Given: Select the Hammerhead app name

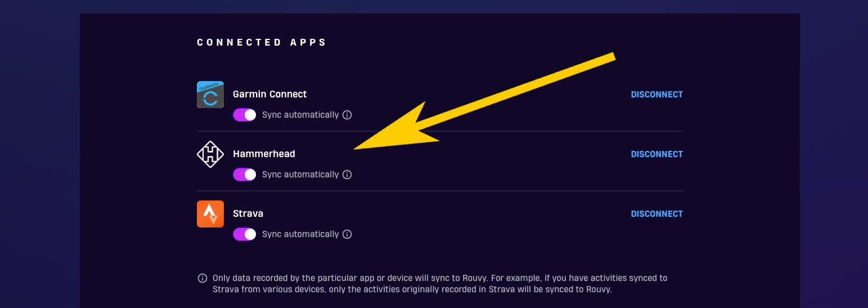Looking at the screenshot, I should tap(264, 154).
